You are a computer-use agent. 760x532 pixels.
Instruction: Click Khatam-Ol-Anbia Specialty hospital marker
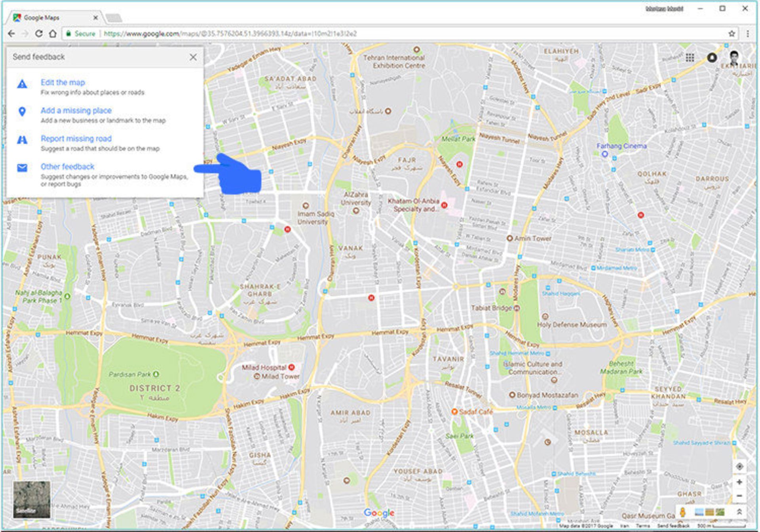coord(444,205)
